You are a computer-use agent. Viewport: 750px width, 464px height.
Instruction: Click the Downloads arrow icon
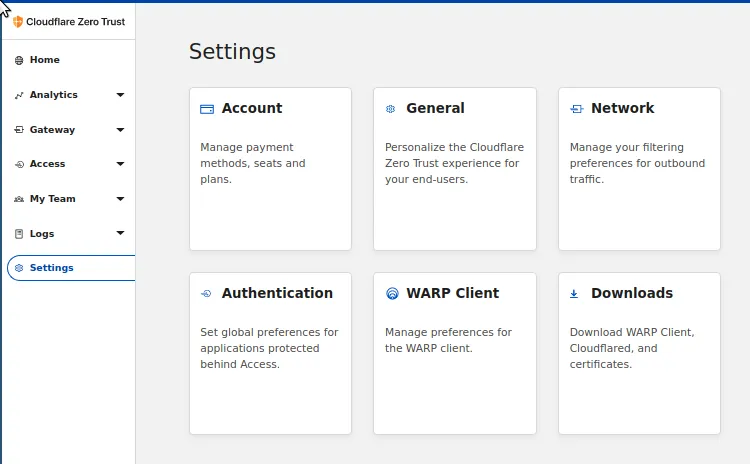point(574,294)
